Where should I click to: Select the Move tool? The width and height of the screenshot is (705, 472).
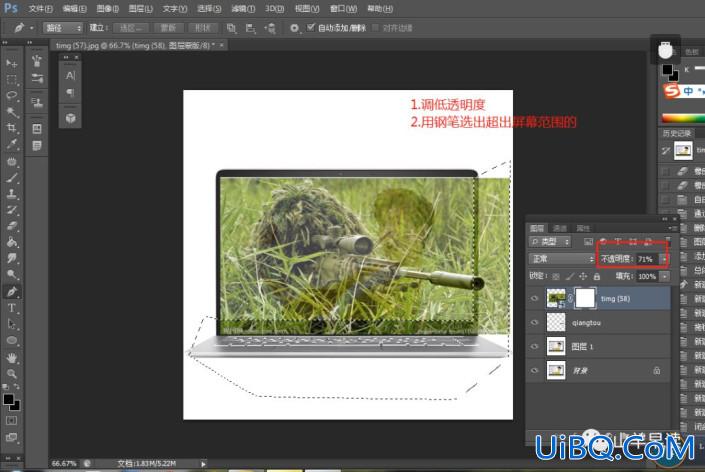click(12, 63)
